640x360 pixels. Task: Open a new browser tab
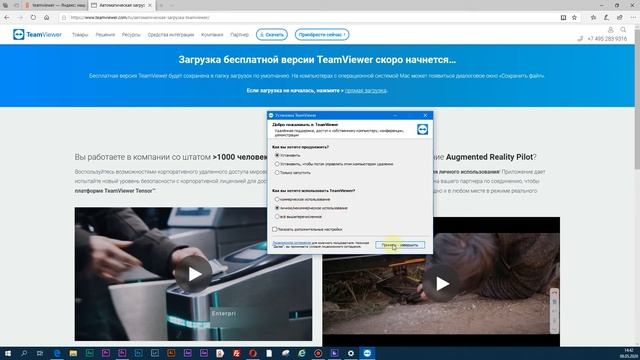tap(161, 5)
